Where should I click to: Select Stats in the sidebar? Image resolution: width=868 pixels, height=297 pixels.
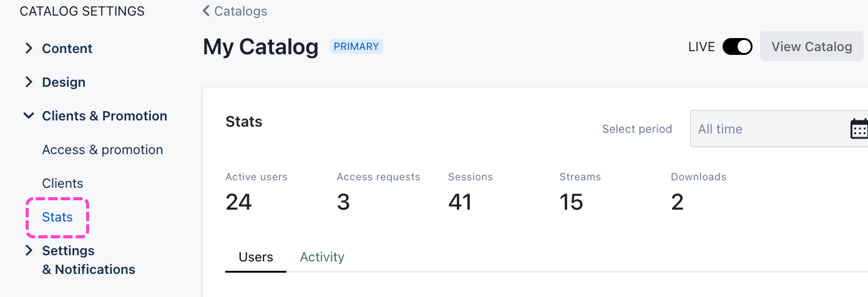tap(57, 217)
